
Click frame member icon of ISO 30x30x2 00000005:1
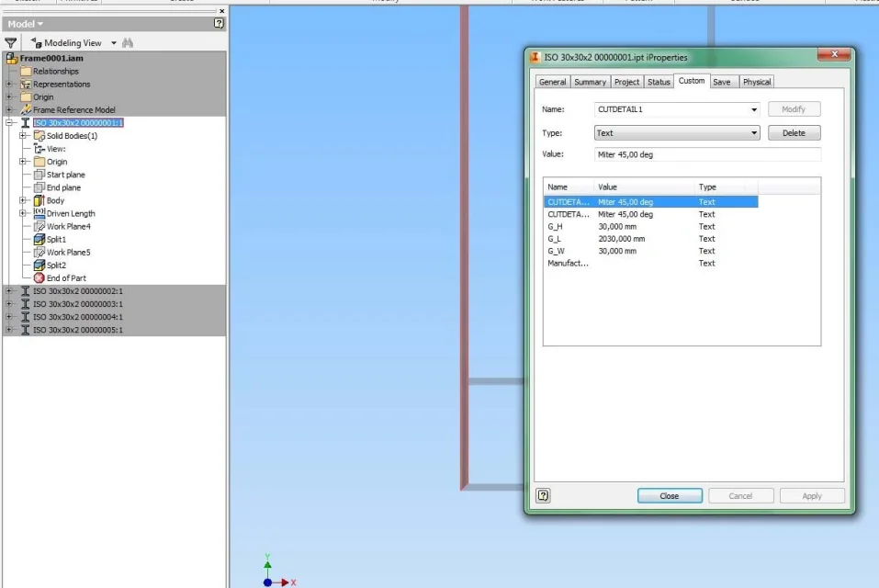(25, 330)
